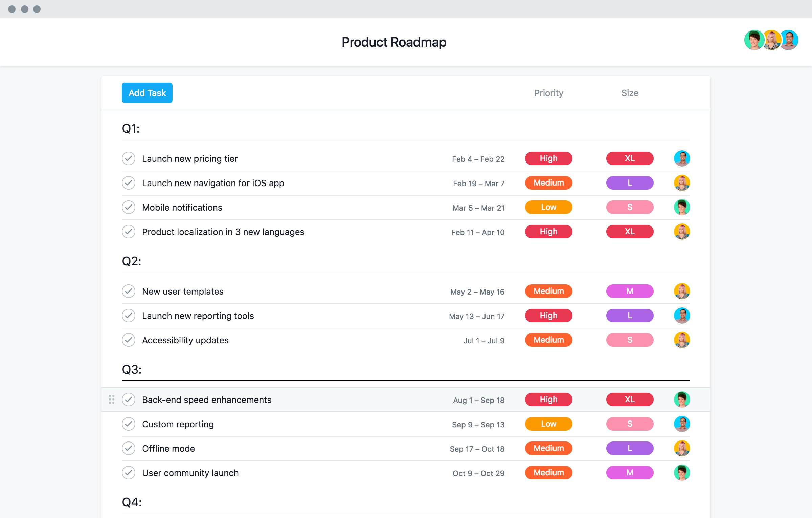Click the assignee avatar for User community launch
Viewport: 812px width, 518px height.
(682, 473)
